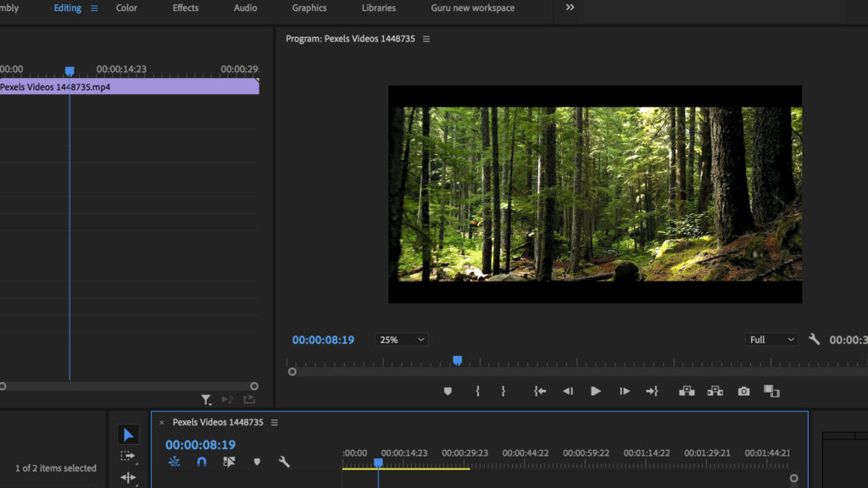Toggle Snap in the timeline

[x=200, y=462]
